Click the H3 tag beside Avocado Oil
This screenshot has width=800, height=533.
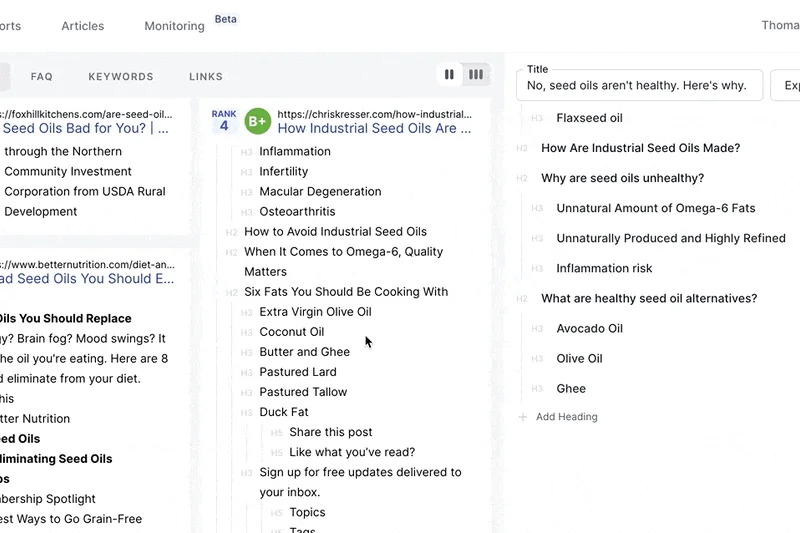[x=537, y=329]
